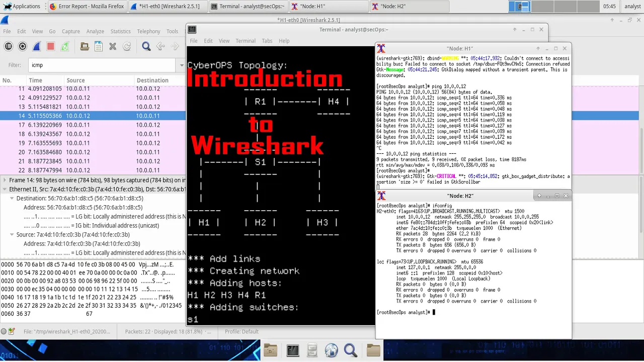Image resolution: width=644 pixels, height=362 pixels.
Task: Select packet number 20 in the list
Action: (x=93, y=152)
